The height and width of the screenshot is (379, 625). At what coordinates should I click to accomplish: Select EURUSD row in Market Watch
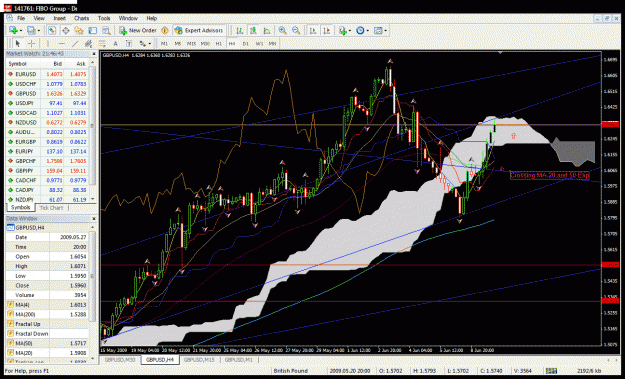coord(47,74)
